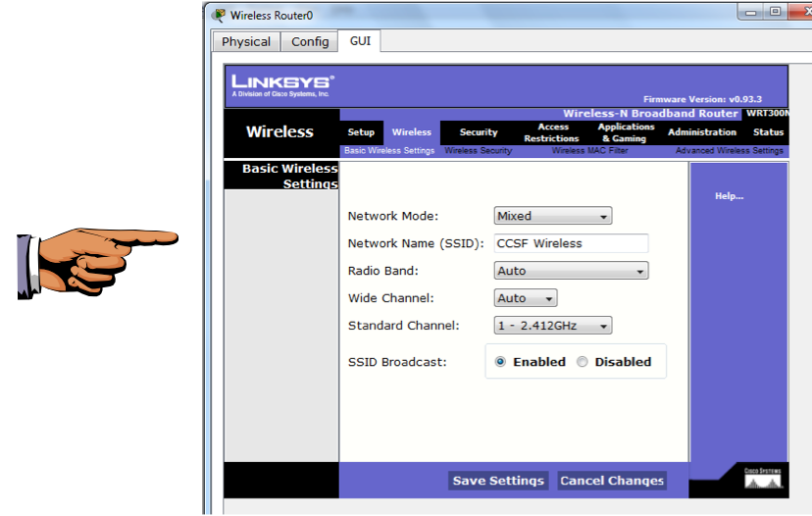Click the Cancel Changes button
This screenshot has height=516, width=812.
612,481
